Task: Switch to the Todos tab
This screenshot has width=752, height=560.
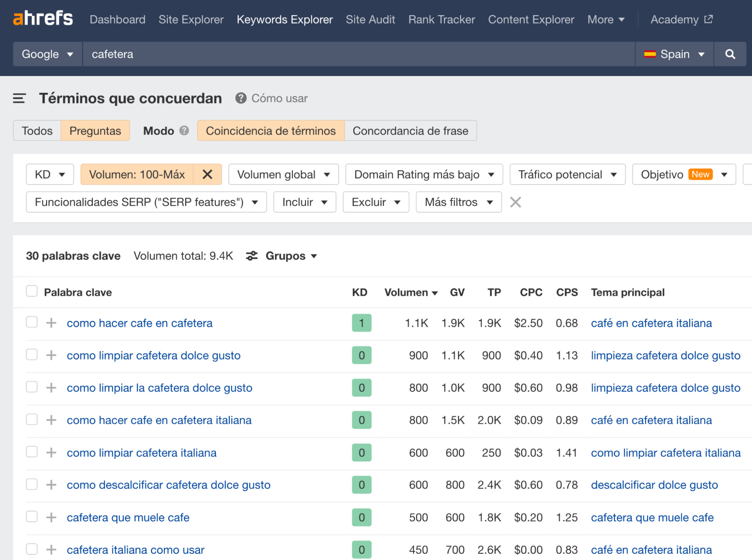Action: (x=37, y=131)
